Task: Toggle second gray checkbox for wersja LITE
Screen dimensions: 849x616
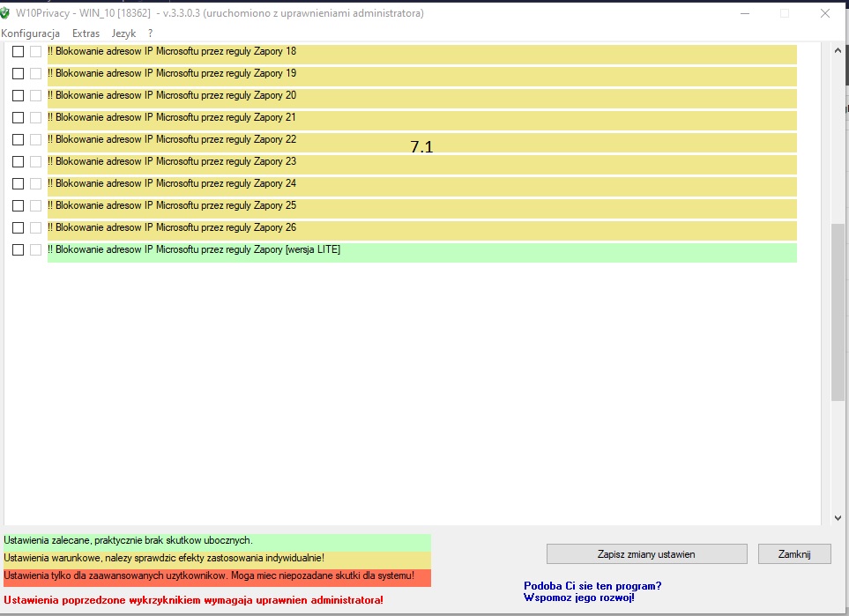Action: click(x=36, y=250)
